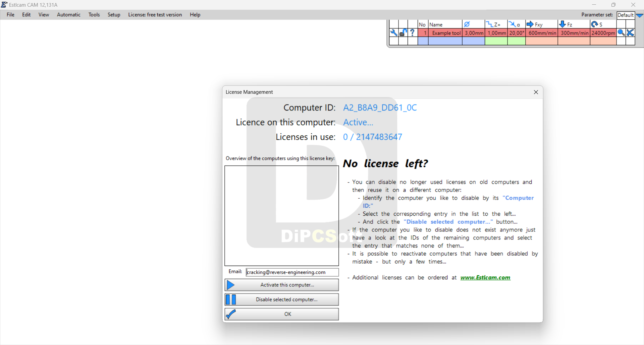
Task: Open the Automatic menu
Action: coord(69,15)
